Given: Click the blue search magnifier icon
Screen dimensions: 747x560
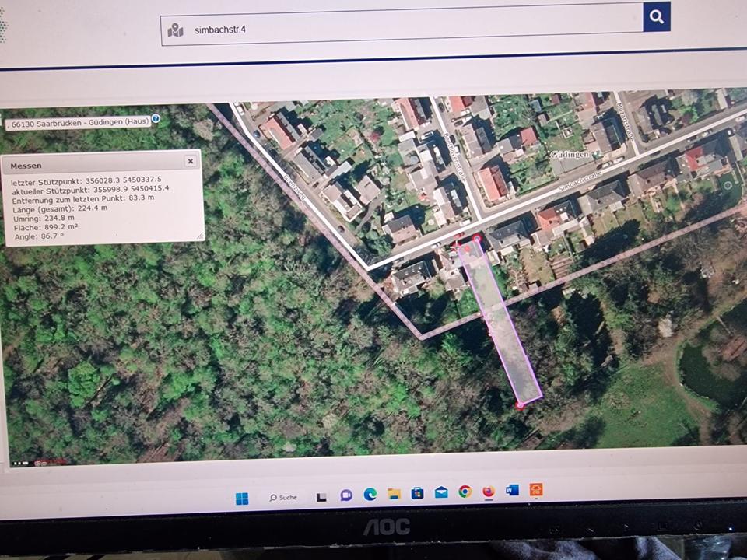Looking at the screenshot, I should pyautogui.click(x=656, y=16).
